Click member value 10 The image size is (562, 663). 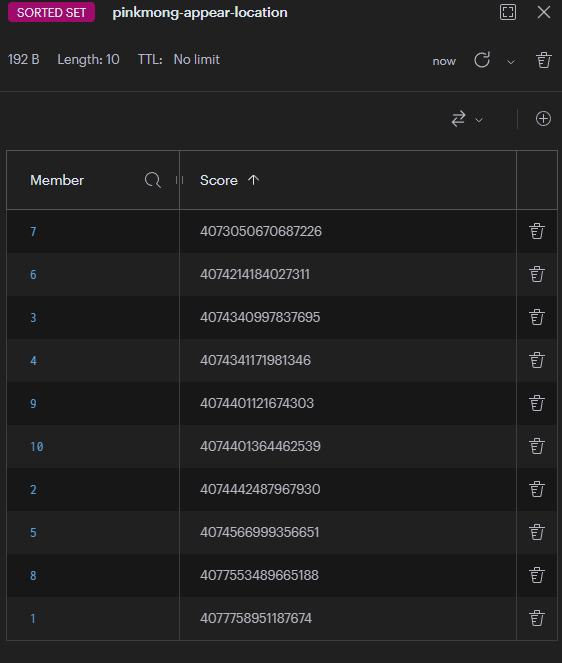point(37,447)
